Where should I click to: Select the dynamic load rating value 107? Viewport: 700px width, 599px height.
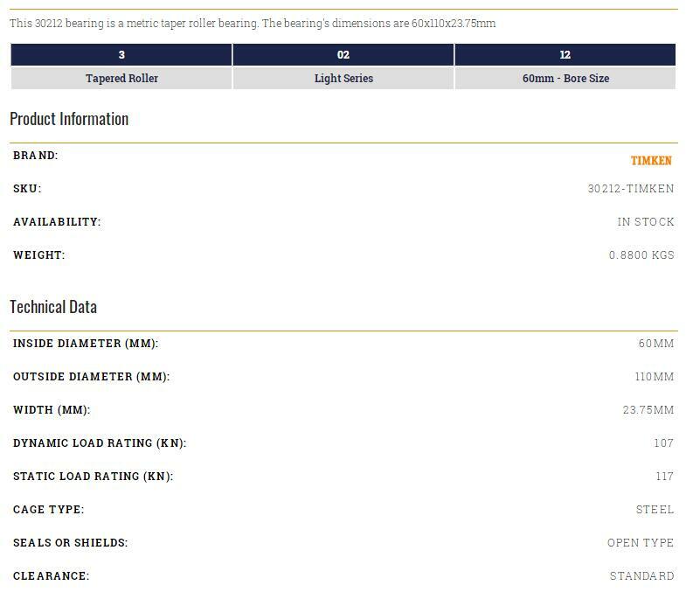tap(664, 443)
